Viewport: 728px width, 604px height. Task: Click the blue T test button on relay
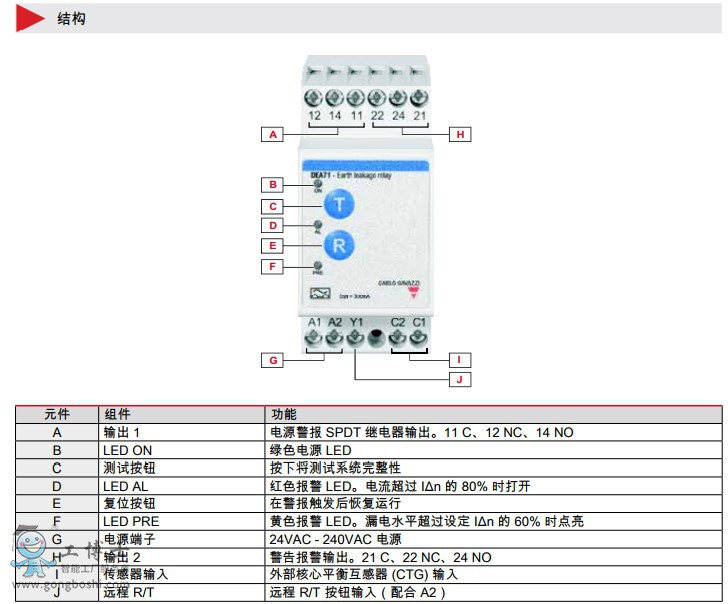click(x=339, y=204)
